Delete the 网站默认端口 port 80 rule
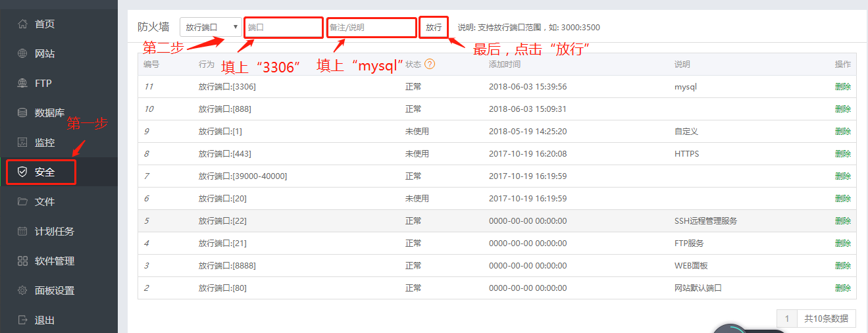The height and width of the screenshot is (333, 868). [842, 288]
